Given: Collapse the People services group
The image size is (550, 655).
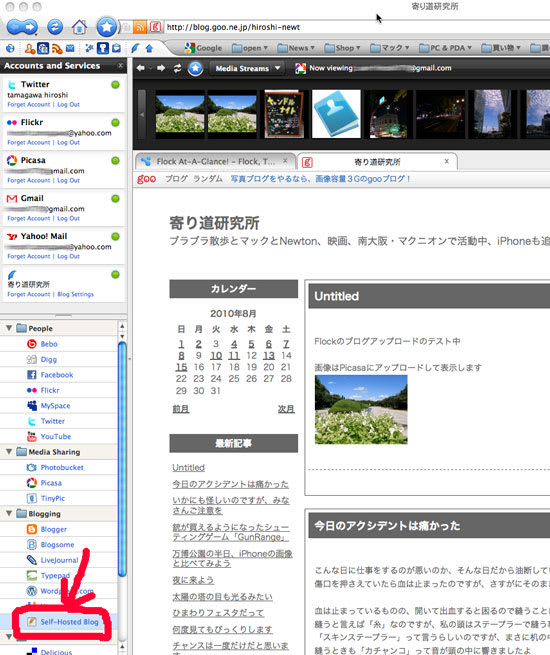Looking at the screenshot, I should [9, 328].
